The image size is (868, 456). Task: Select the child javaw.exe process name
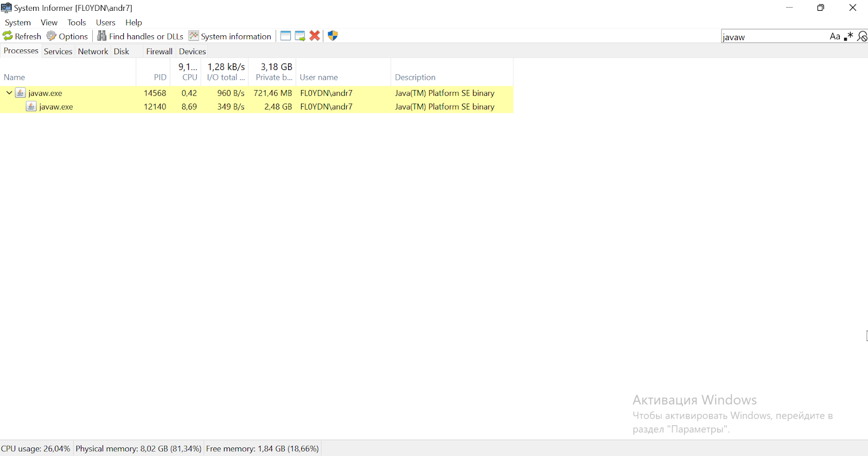coord(56,107)
